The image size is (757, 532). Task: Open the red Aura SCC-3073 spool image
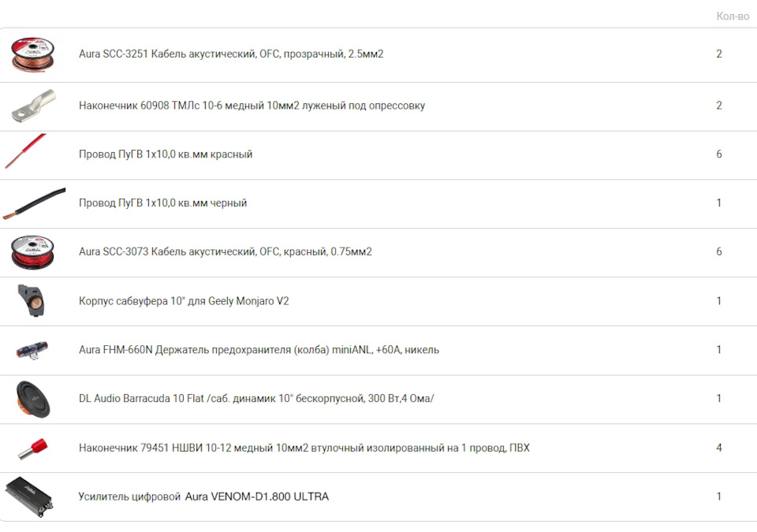coord(33,252)
